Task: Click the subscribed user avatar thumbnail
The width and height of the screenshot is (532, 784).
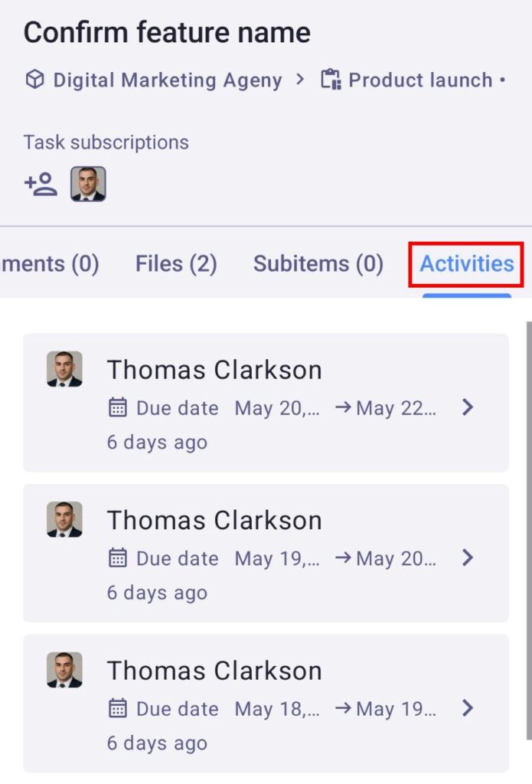Action: (x=88, y=184)
